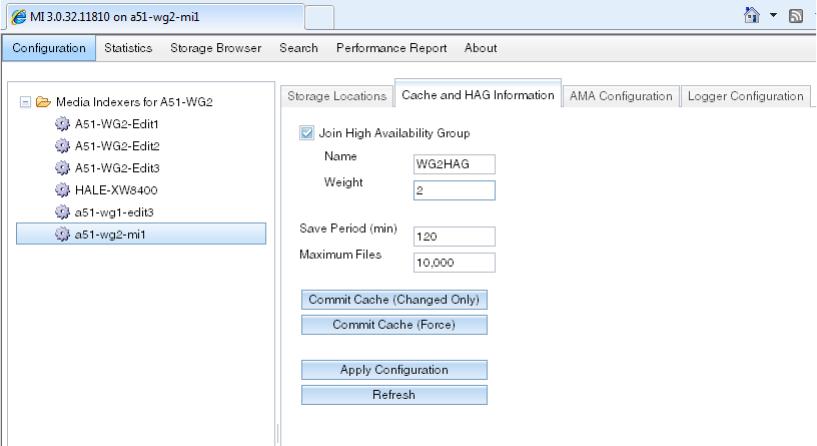Uncheck Join High Availability Group checkbox
817x446 pixels.
pos(306,133)
